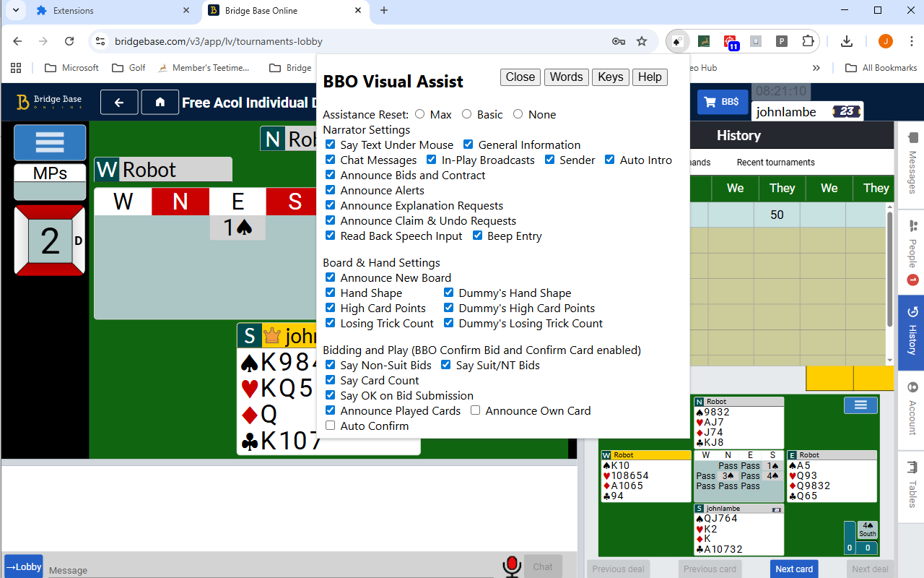Close the BBO Visual Assist popup
This screenshot has width=924, height=578.
coord(520,77)
